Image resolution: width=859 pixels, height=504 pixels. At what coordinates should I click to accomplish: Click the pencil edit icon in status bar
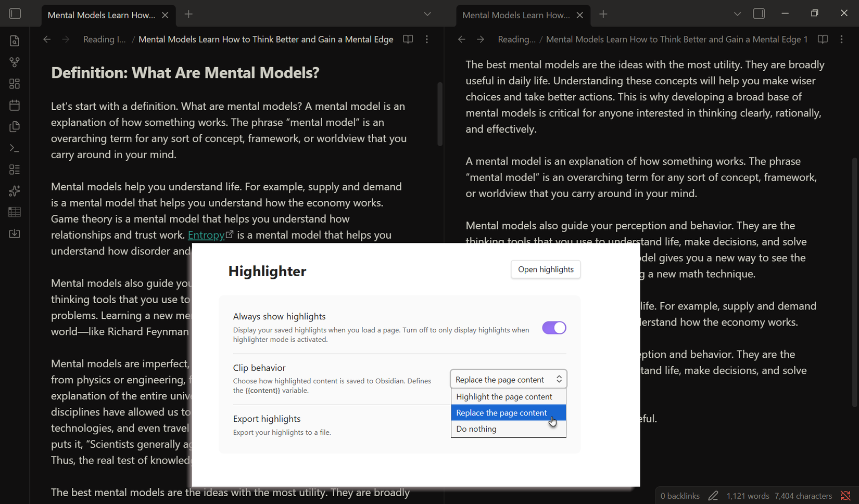[x=713, y=496]
